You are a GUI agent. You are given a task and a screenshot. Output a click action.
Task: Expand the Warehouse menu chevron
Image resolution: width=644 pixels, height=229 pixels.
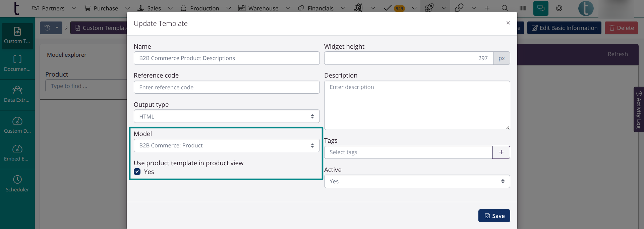coord(288,8)
